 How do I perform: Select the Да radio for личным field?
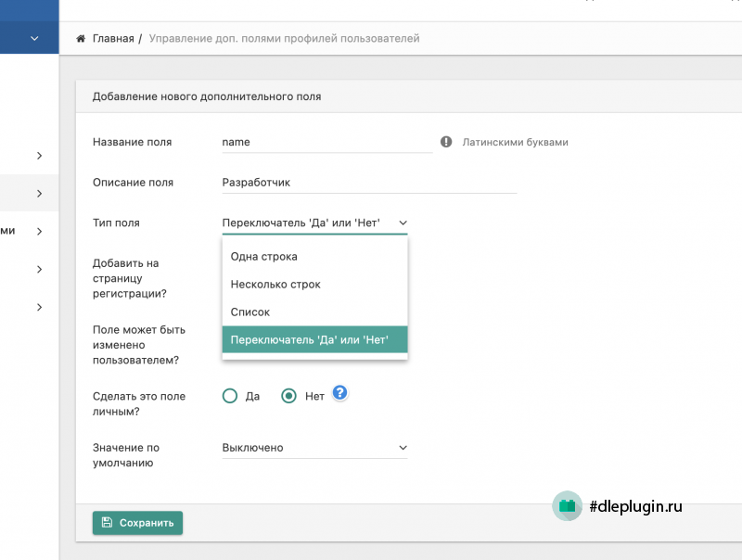pyautogui.click(x=230, y=396)
